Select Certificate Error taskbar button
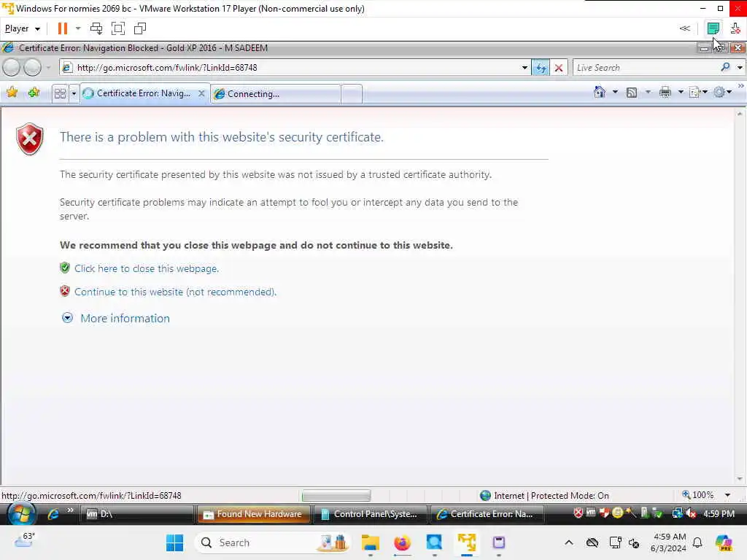The height and width of the screenshot is (560, 747). [487, 514]
